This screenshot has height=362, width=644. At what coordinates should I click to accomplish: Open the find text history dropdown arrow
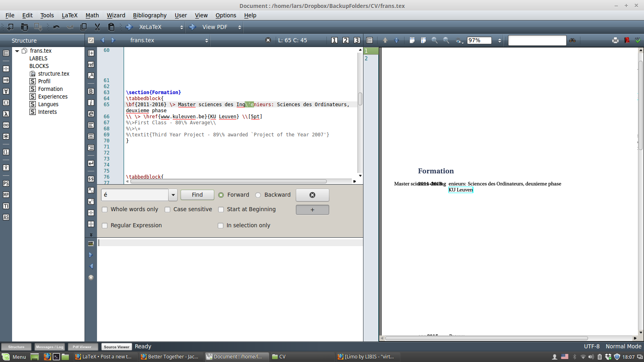tap(173, 195)
